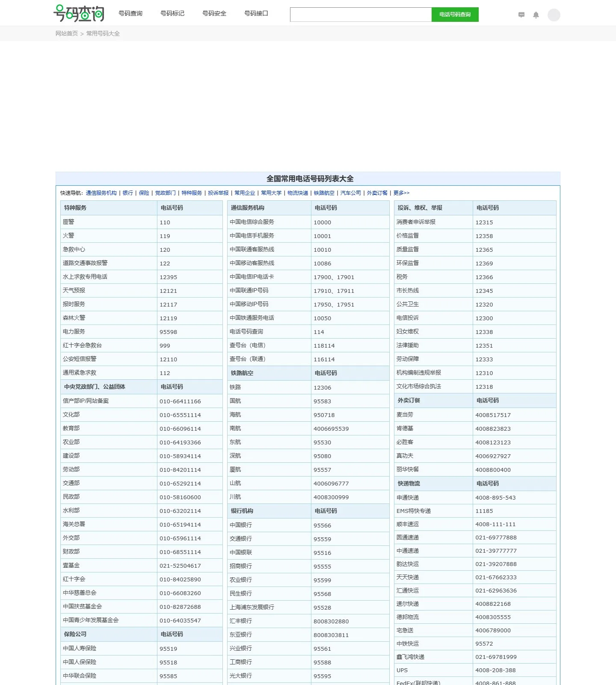The height and width of the screenshot is (685, 616).
Task: Jump to 特种服务 quick nav link
Action: click(192, 193)
